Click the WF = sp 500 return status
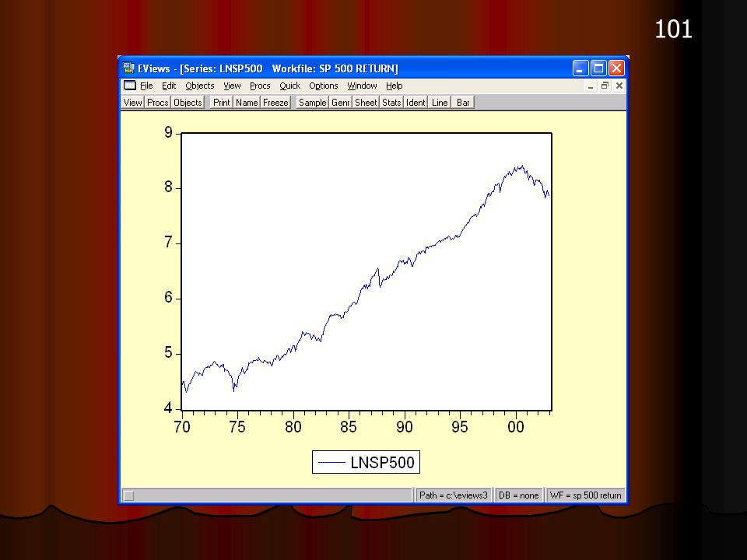Viewport: 747px width, 560px height. pos(585,495)
